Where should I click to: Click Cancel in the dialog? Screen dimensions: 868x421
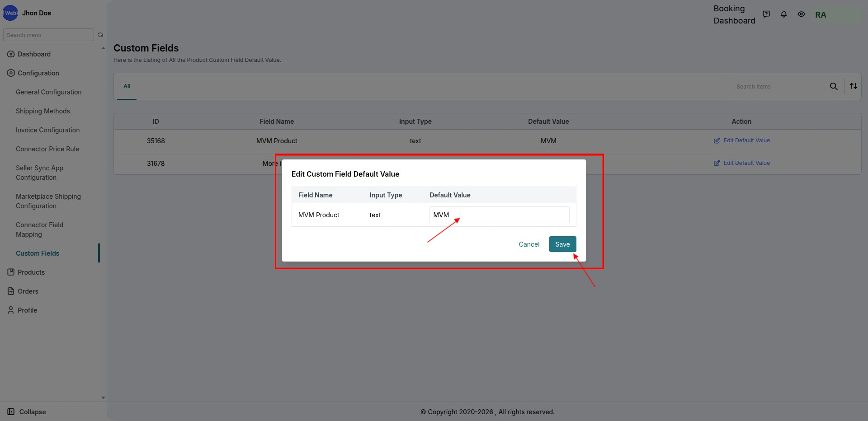[x=529, y=244]
